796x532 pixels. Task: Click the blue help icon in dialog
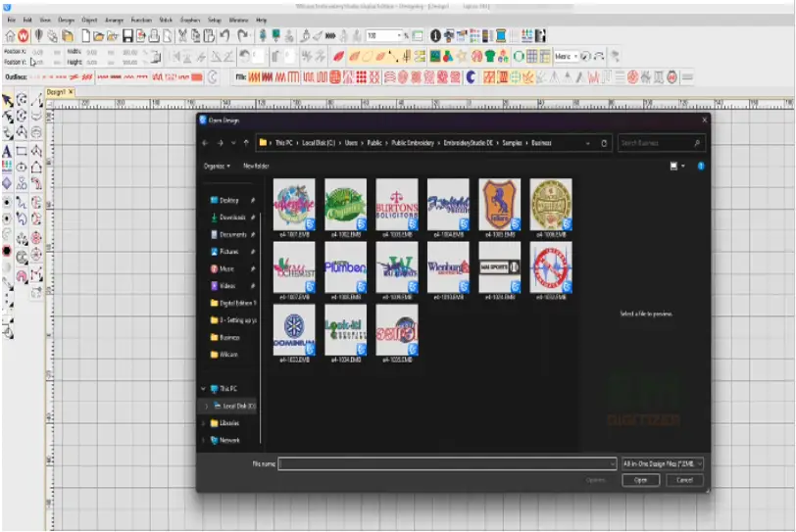click(x=701, y=166)
